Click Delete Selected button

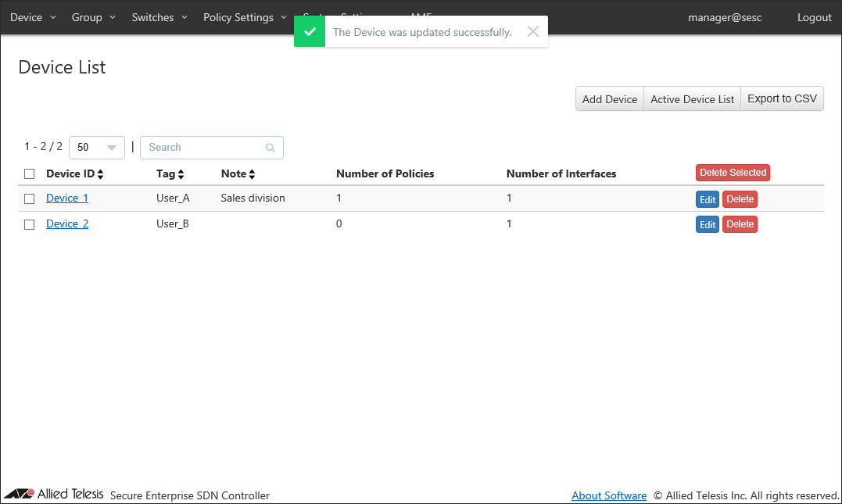tap(733, 173)
